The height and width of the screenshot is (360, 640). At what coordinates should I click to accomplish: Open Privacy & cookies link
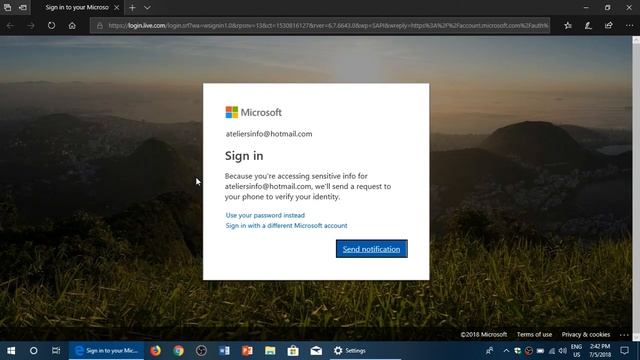point(585,334)
